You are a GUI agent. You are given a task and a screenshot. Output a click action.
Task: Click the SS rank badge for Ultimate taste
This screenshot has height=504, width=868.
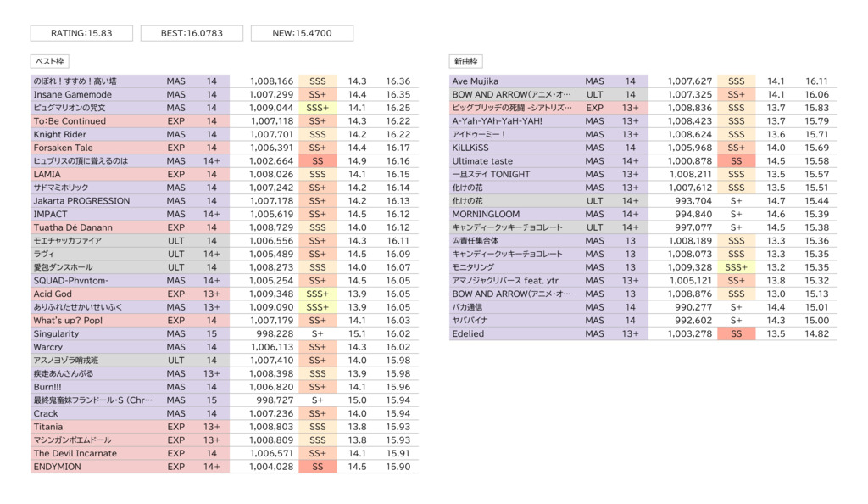click(x=736, y=161)
